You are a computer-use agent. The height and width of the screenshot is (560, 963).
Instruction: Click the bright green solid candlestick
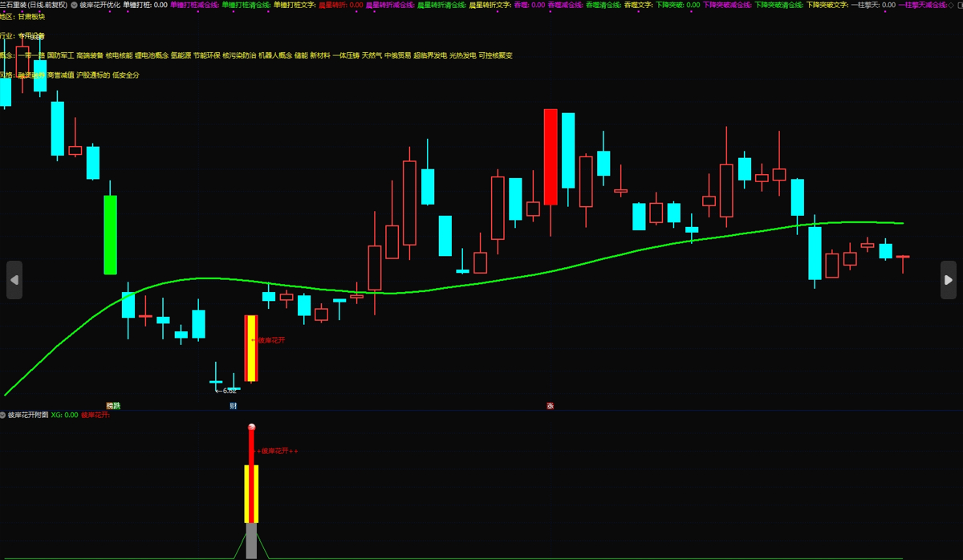tap(110, 234)
